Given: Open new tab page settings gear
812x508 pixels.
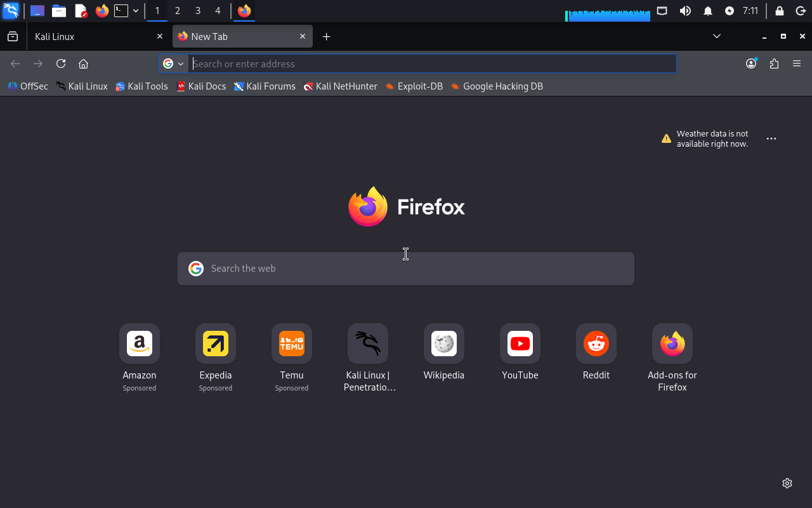Looking at the screenshot, I should [x=787, y=483].
